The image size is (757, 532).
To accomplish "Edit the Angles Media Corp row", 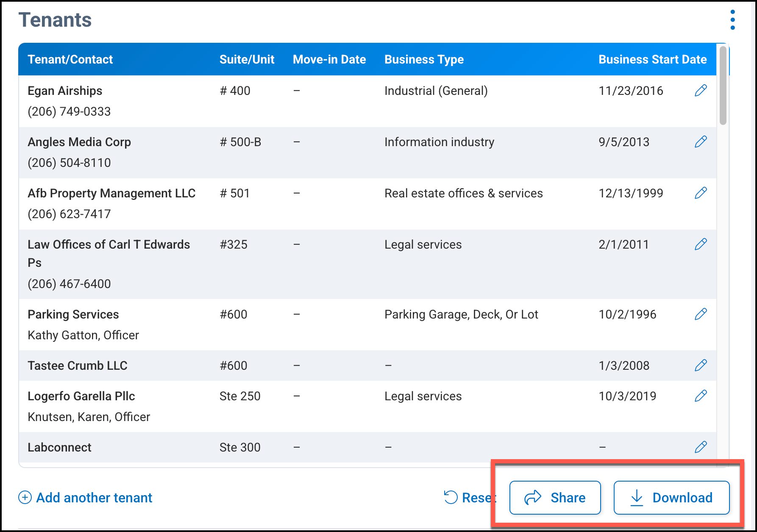I will (x=701, y=141).
